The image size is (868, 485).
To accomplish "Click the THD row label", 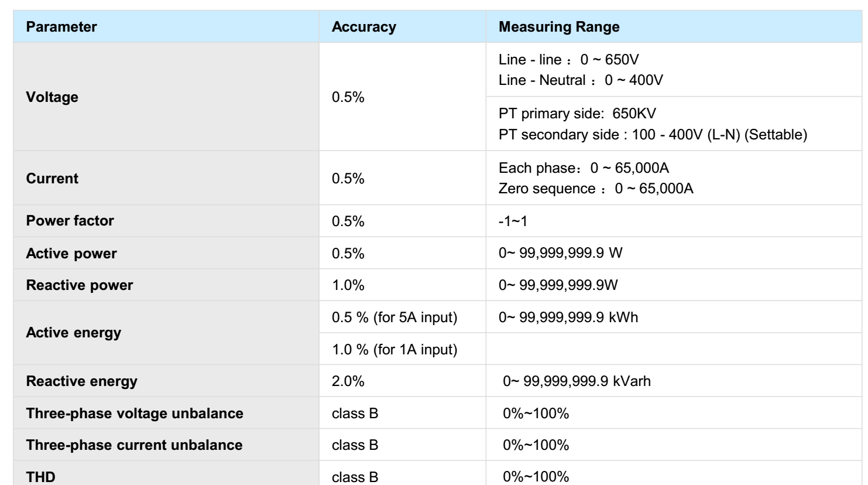I will point(41,477).
